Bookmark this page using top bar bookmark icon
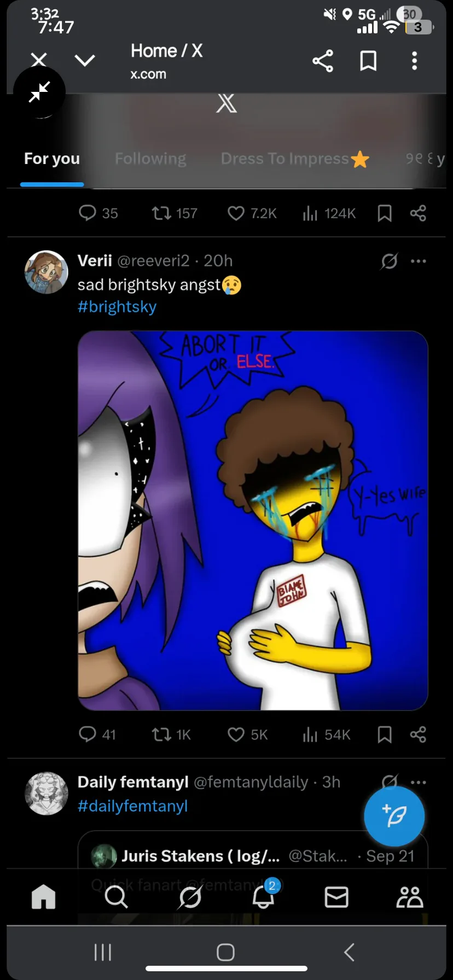 368,61
